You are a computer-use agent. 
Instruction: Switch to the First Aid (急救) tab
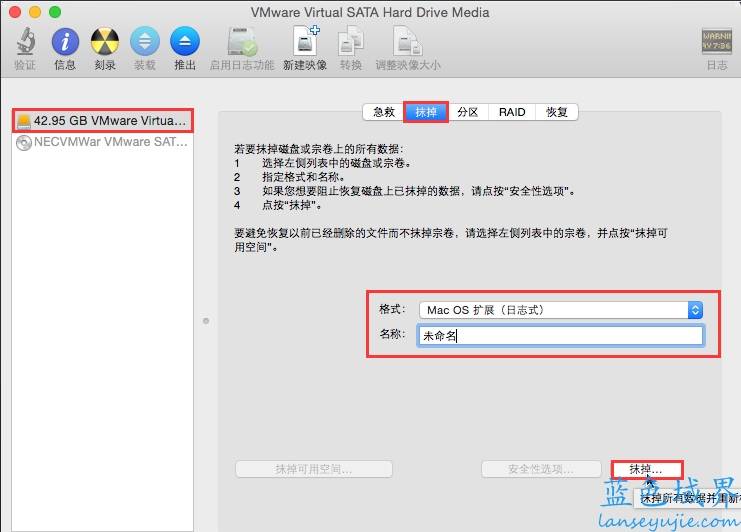point(383,112)
